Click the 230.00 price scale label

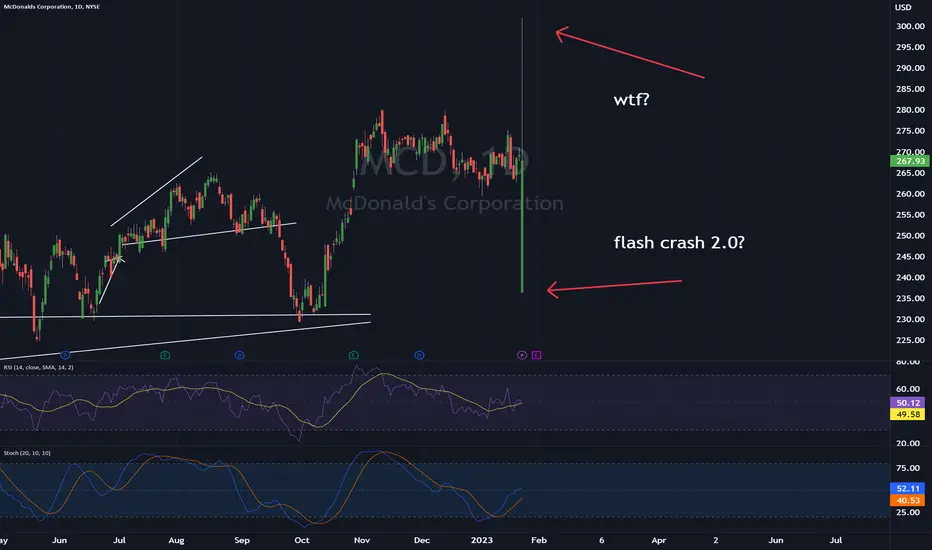click(x=910, y=319)
